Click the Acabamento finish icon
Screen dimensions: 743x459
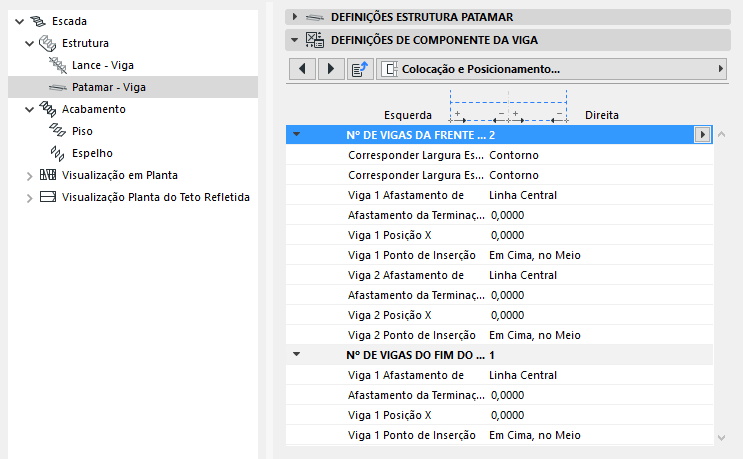(47, 109)
